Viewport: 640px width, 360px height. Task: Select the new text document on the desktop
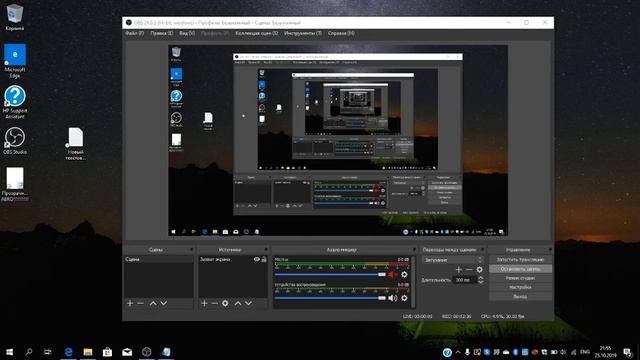76,144
